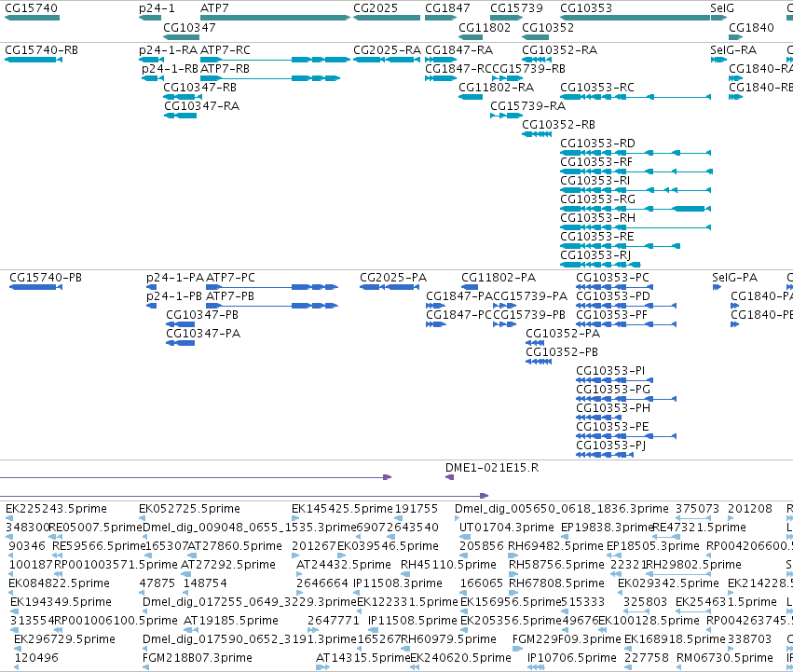Select the EK084822.5prime EST label
The width and height of the screenshot is (793, 672).
click(x=59, y=583)
